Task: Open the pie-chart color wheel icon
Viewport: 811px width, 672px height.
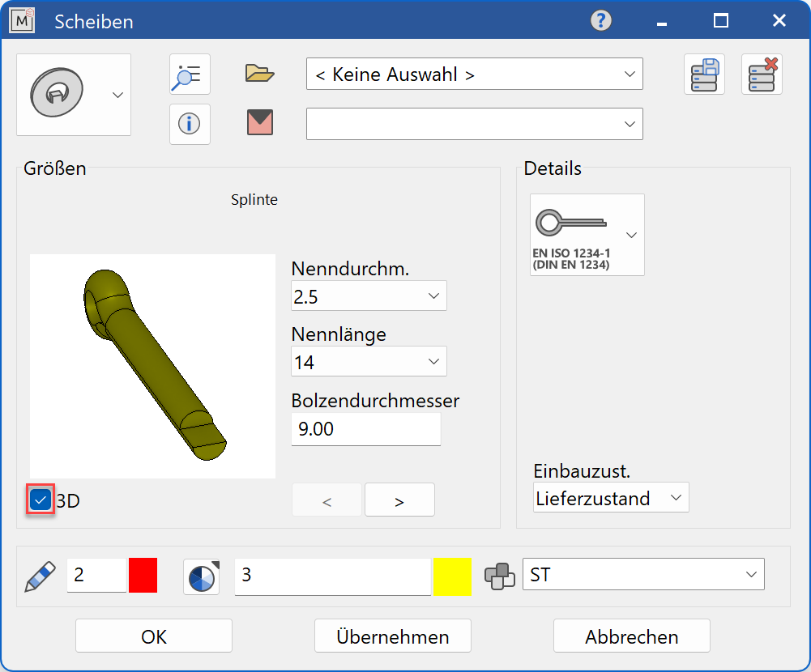Action: click(x=202, y=576)
